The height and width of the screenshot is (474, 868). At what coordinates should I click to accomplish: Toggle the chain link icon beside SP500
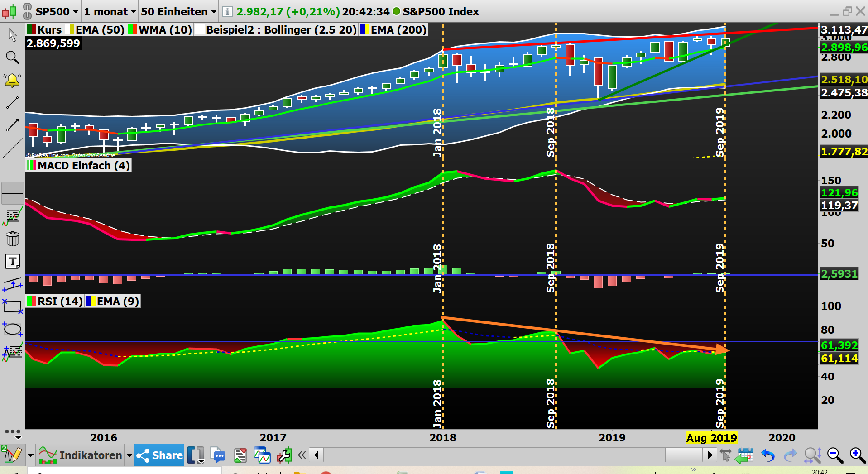[27, 11]
